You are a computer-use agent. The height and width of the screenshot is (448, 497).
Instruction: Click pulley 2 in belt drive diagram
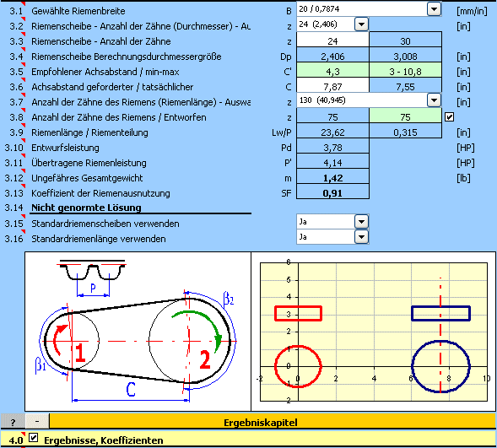(x=189, y=341)
